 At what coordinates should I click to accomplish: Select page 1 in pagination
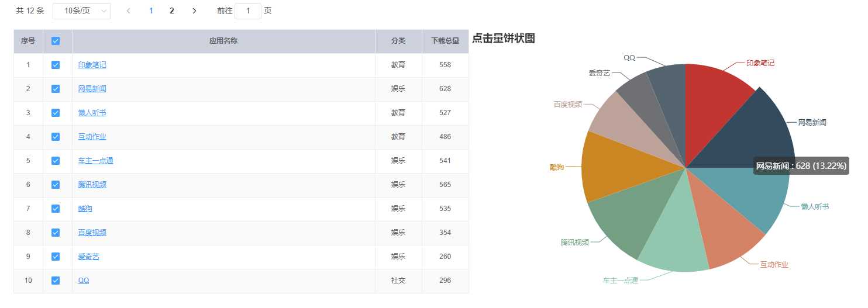click(151, 11)
